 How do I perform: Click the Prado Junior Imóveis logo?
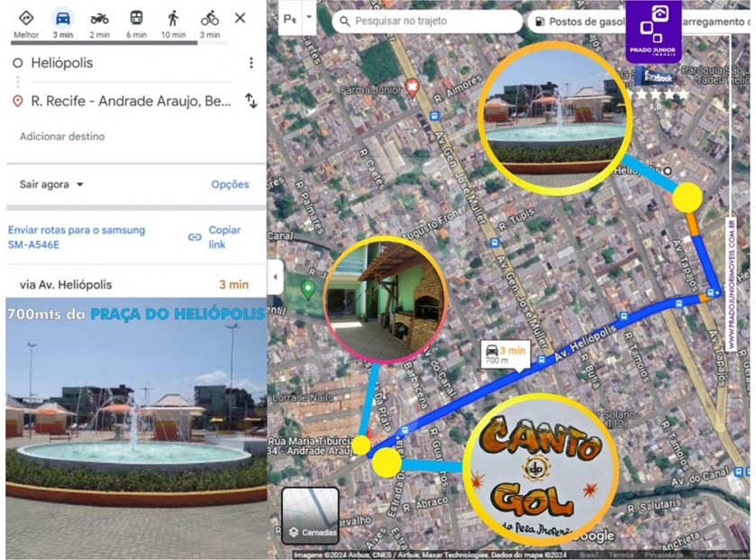[654, 31]
